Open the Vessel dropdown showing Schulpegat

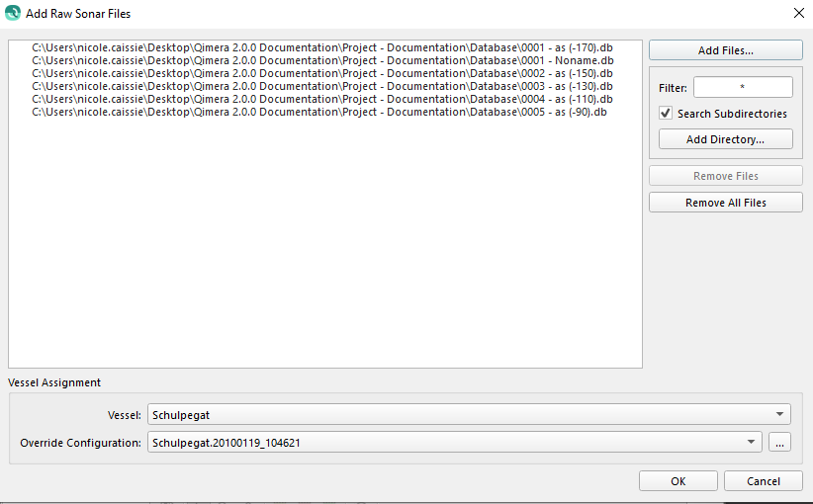469,414
